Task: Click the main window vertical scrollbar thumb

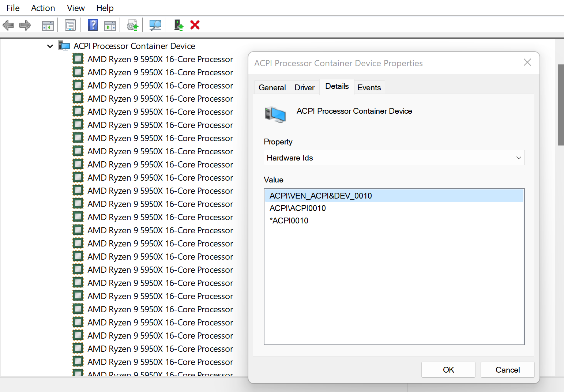Action: 561,105
